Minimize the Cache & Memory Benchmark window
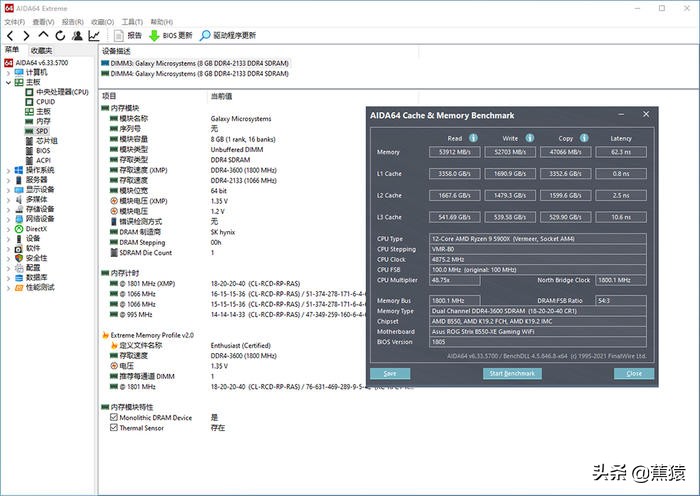The image size is (700, 496). 621,115
